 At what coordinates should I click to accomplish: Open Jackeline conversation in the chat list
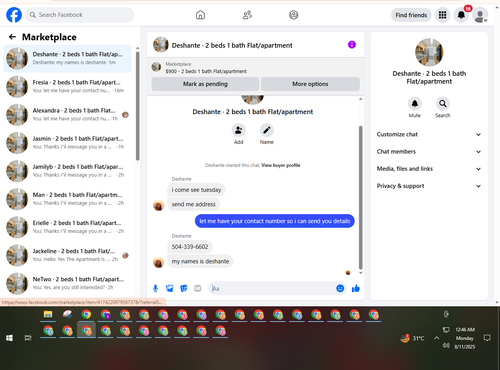[67, 255]
